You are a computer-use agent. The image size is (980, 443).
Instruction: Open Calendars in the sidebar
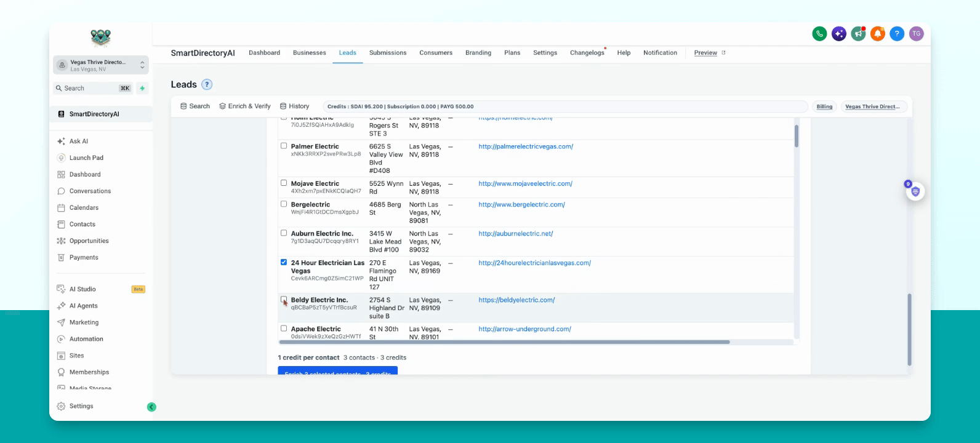[x=84, y=208]
